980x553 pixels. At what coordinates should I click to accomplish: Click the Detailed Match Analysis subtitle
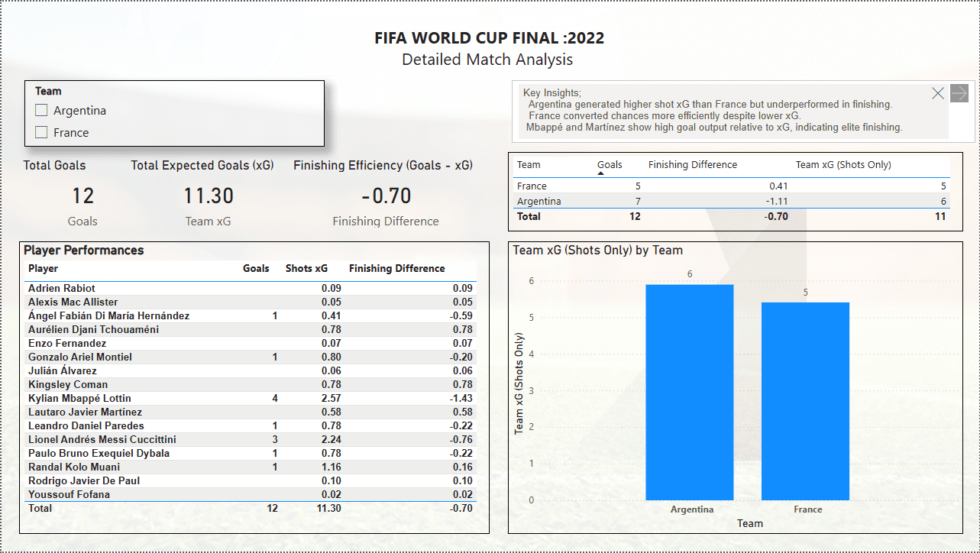[x=487, y=60]
